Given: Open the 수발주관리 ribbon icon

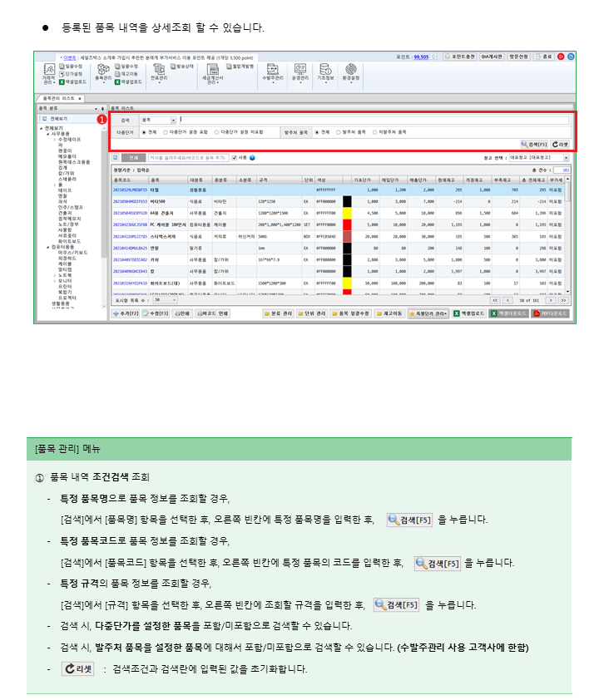Looking at the screenshot, I should [273, 73].
